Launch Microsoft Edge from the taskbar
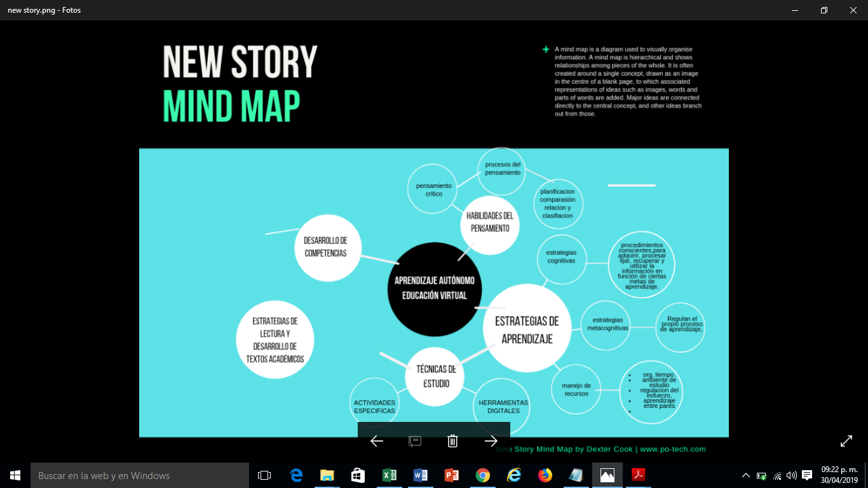The height and width of the screenshot is (488, 868). (296, 475)
